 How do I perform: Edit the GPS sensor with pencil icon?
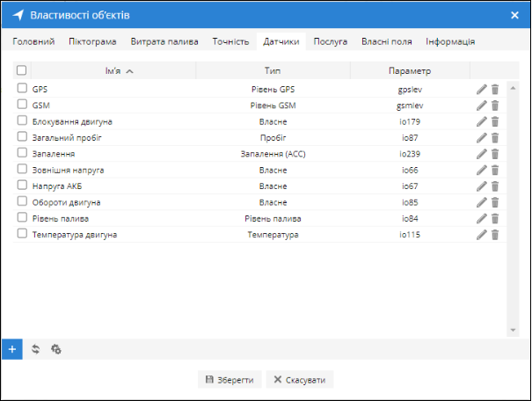point(482,89)
